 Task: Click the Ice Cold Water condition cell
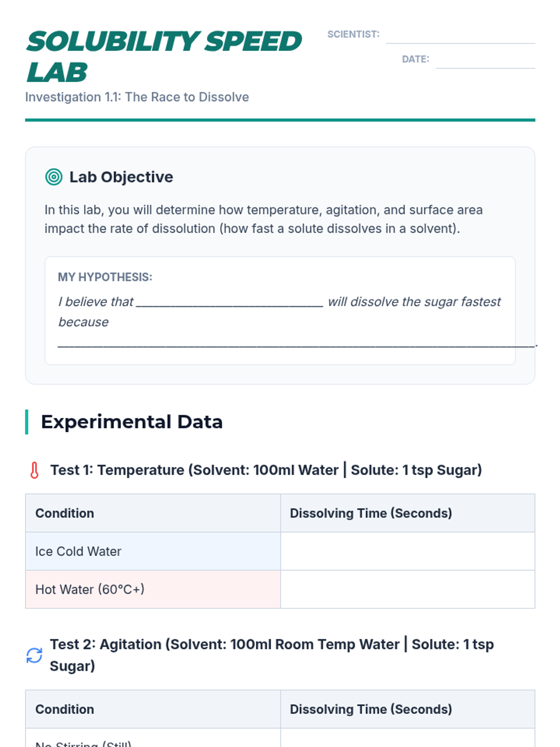click(x=153, y=551)
